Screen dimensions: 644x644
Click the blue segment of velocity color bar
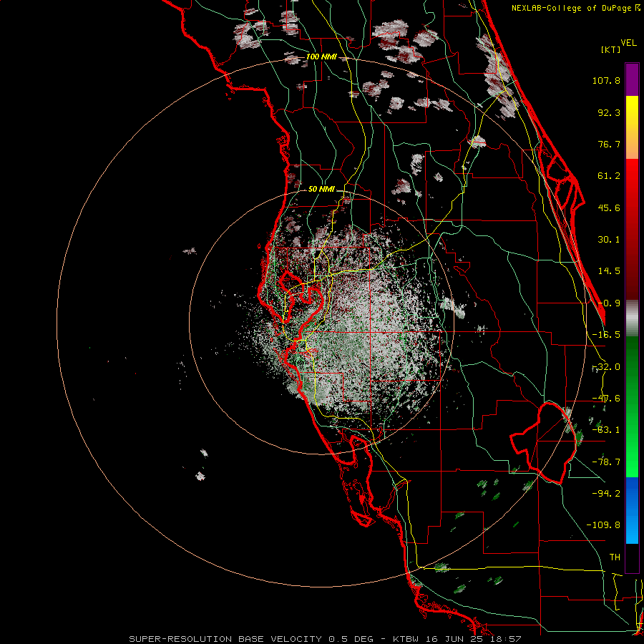(632, 510)
